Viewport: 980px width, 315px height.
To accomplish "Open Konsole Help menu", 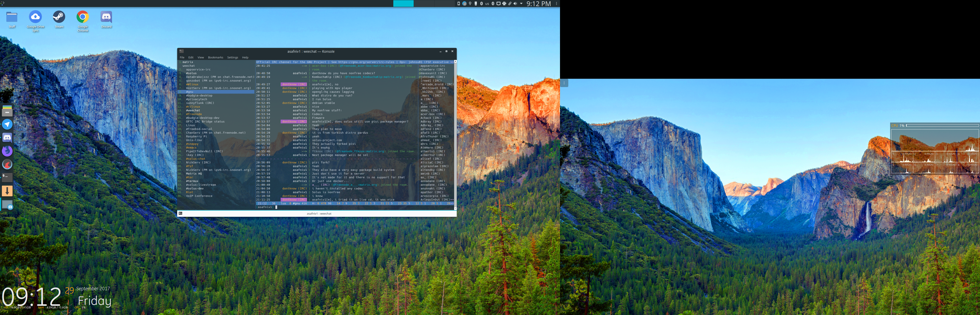I will coord(245,58).
